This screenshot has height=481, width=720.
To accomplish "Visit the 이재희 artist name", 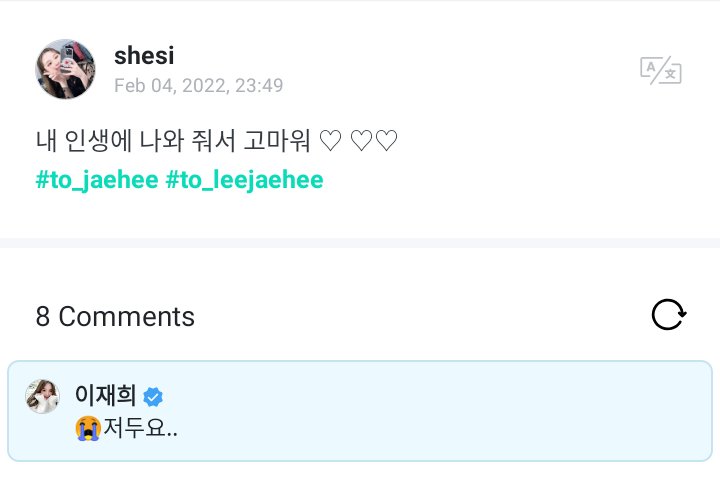I will [x=105, y=395].
